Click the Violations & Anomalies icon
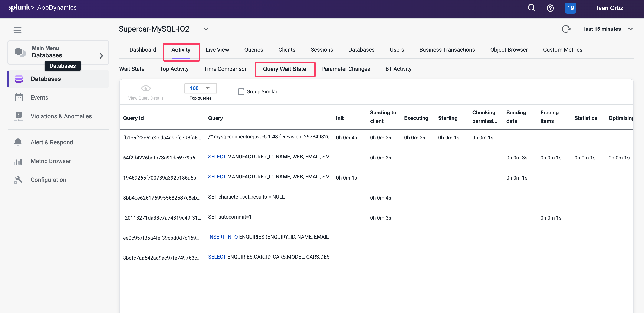This screenshot has height=313, width=644. 19,116
